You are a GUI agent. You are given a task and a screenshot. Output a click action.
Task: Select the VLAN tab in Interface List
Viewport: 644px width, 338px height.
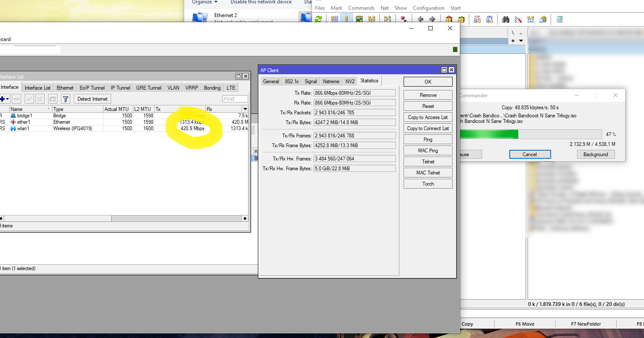[x=173, y=87]
